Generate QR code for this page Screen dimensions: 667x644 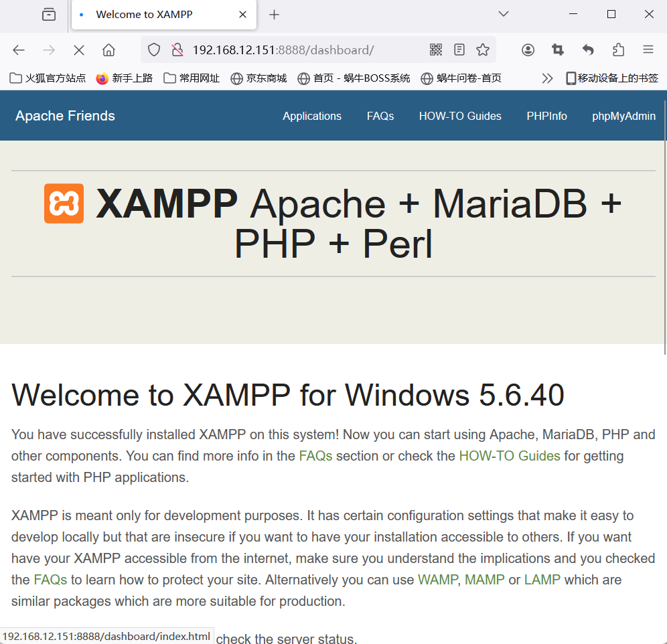[435, 50]
